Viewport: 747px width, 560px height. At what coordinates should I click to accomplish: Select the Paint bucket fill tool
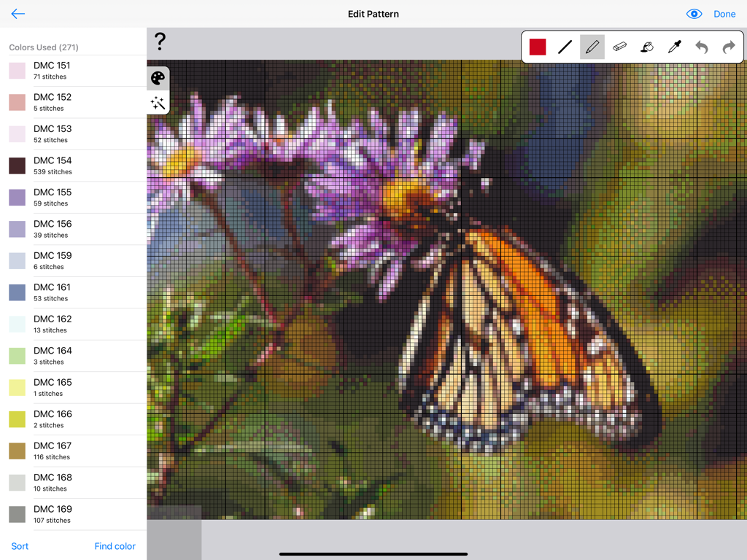click(646, 47)
